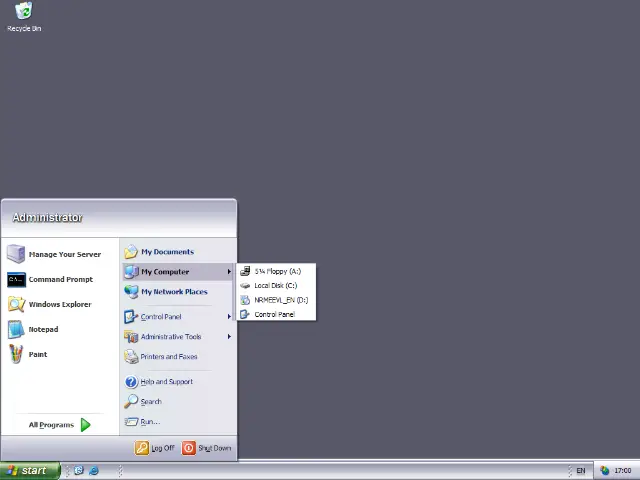Image resolution: width=640 pixels, height=480 pixels.
Task: Click the NRMEEVL_EN (D:) disc icon
Action: coord(245,300)
